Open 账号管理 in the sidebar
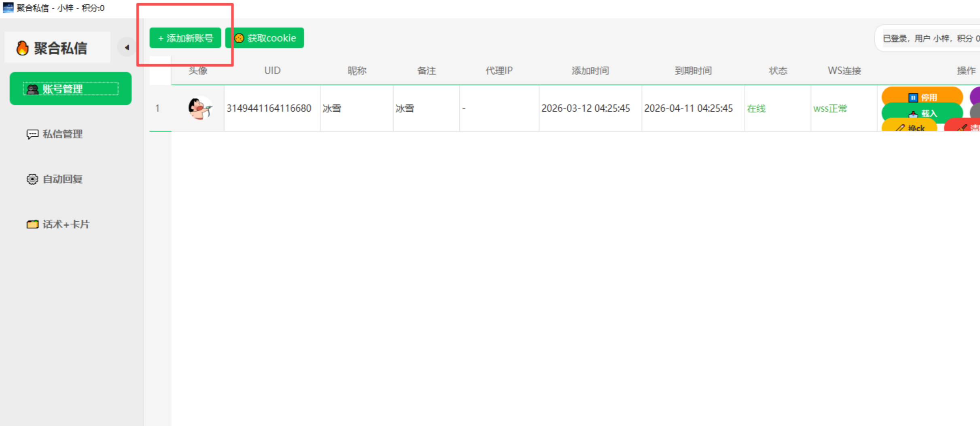Viewport: 980px width, 426px height. (x=70, y=89)
